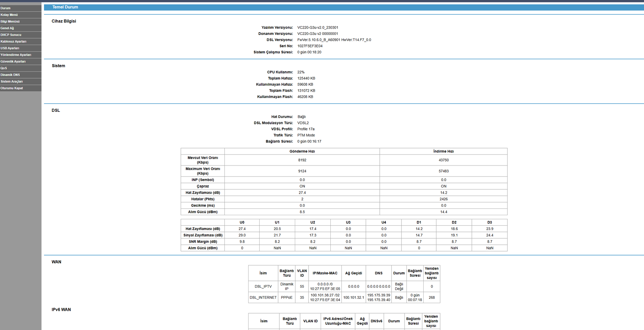Open Kablosuz Ayarları in sidebar
Image resolution: width=644 pixels, height=330 pixels.
point(20,42)
